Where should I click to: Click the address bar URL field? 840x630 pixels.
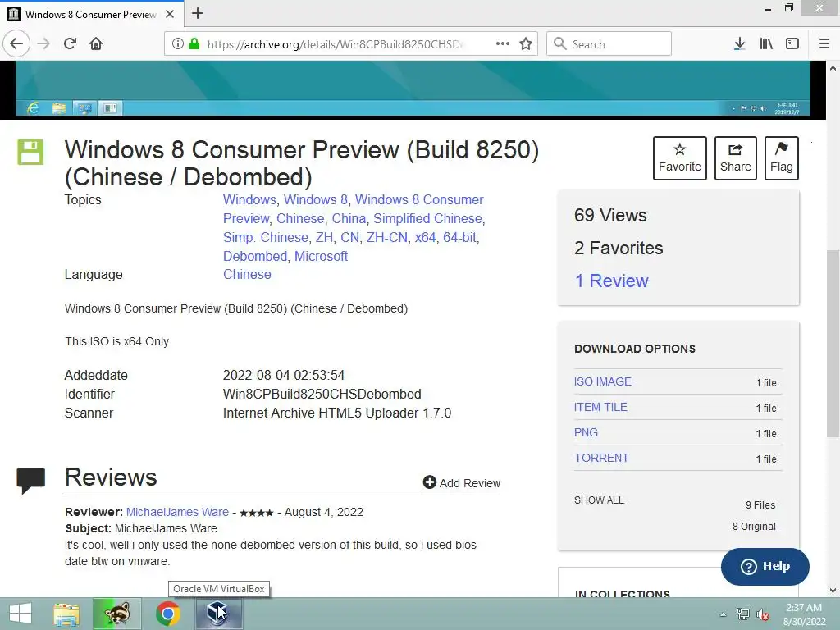point(336,44)
